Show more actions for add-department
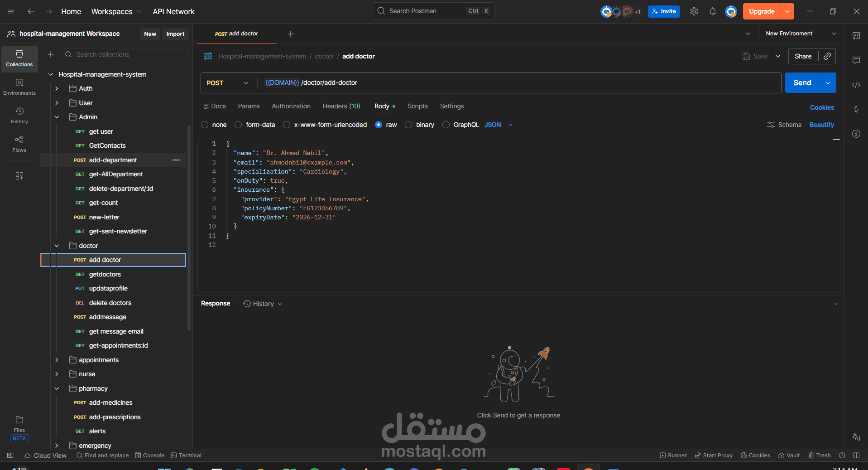The width and height of the screenshot is (868, 470). click(176, 160)
